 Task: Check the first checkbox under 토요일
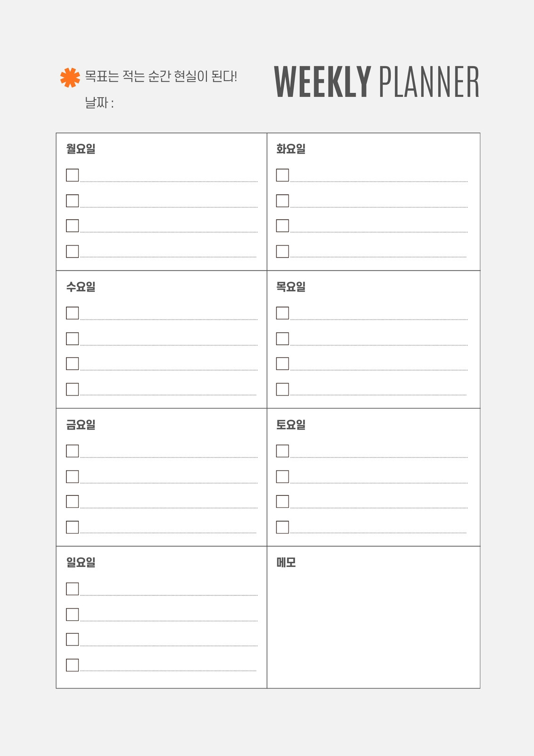pyautogui.click(x=282, y=451)
